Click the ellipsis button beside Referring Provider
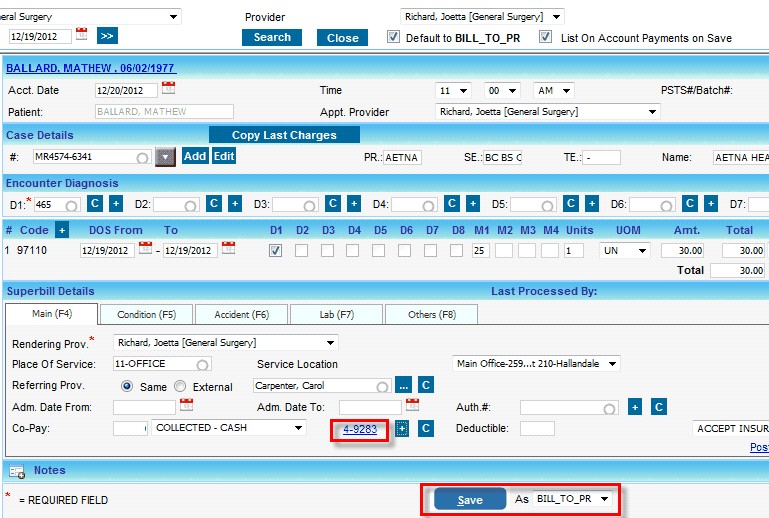769x518 pixels. 403,385
